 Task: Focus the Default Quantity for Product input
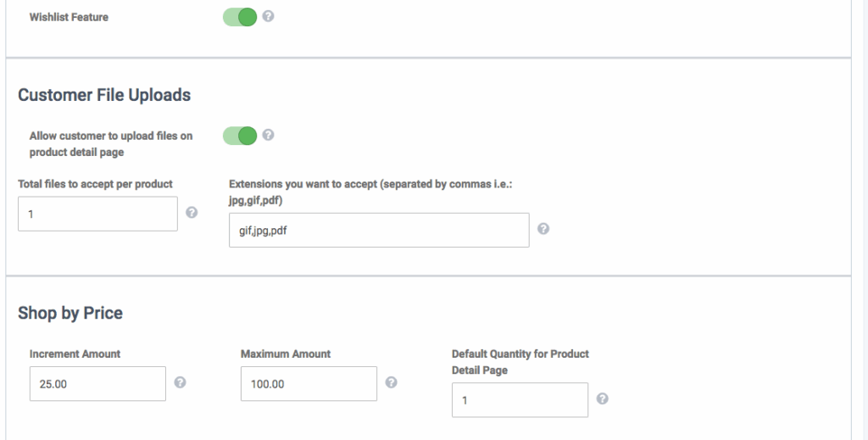click(x=520, y=400)
